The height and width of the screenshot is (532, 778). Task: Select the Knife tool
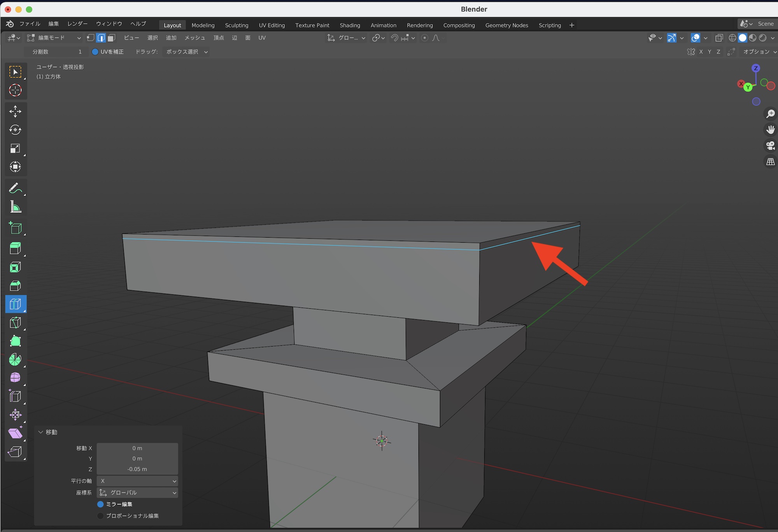[15, 323]
